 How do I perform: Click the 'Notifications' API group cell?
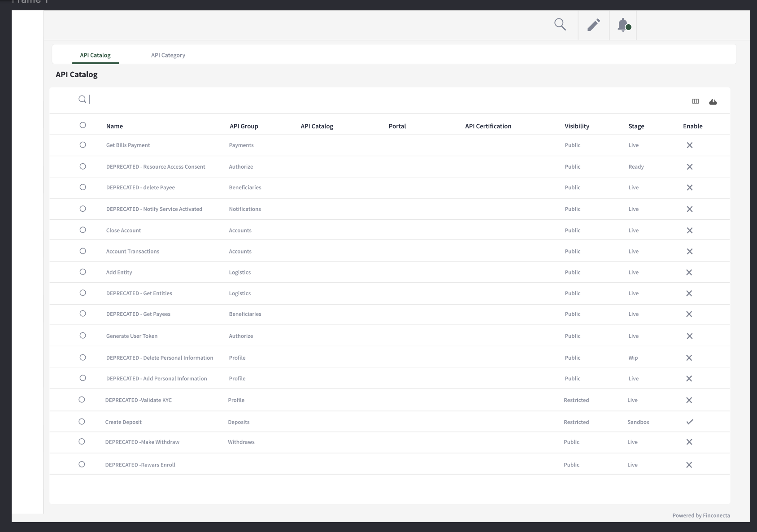click(245, 209)
